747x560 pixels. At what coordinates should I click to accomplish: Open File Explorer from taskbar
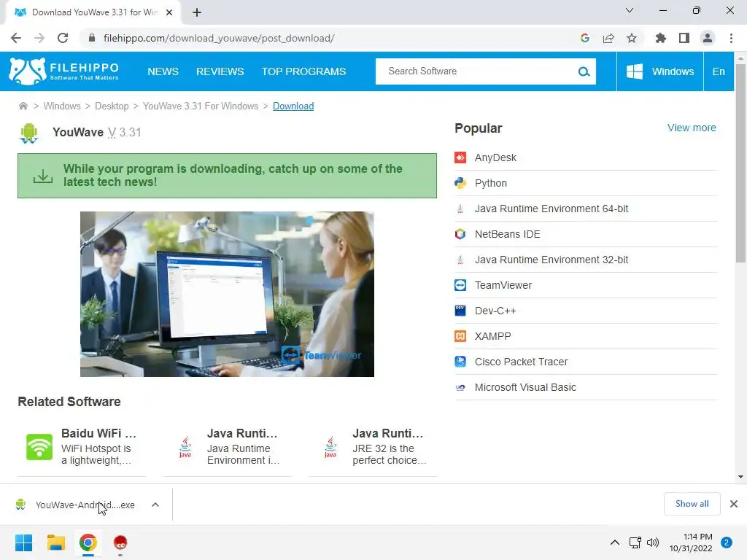click(55, 542)
